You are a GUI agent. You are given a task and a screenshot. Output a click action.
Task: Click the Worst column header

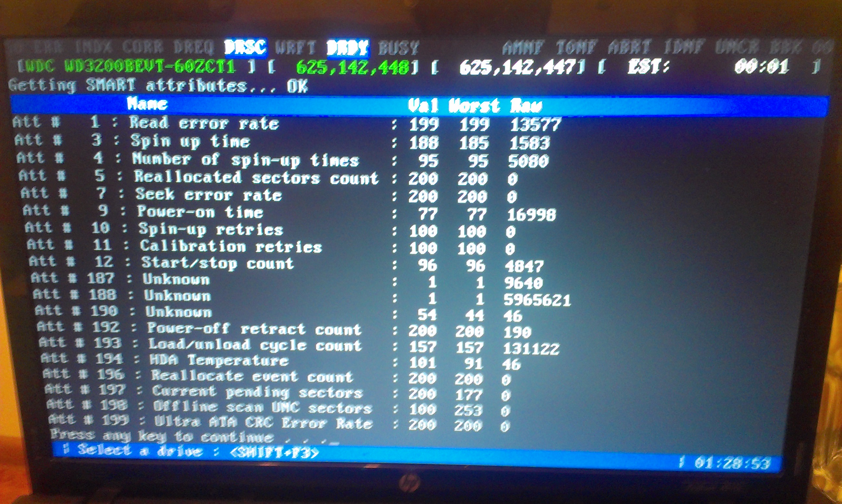pyautogui.click(x=475, y=106)
